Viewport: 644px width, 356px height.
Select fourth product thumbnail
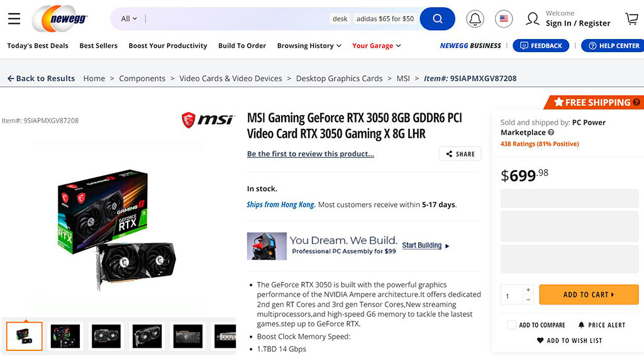(x=147, y=337)
